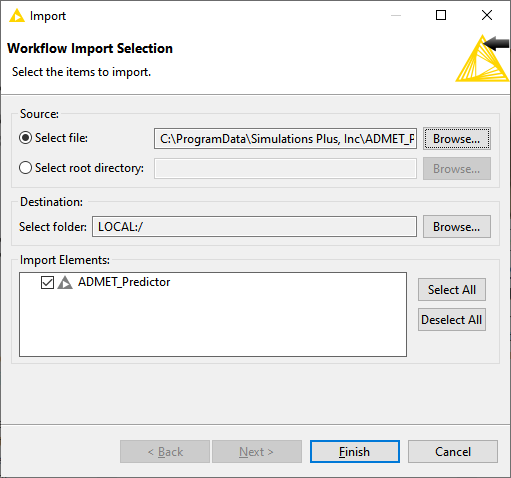The width and height of the screenshot is (511, 478).
Task: Choose 'Select root directory' radio option
Action: coord(26,168)
